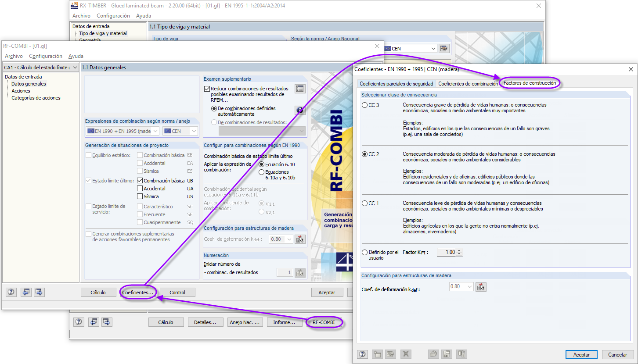Click Coeficientes... button in RF-COMBI

point(138,293)
